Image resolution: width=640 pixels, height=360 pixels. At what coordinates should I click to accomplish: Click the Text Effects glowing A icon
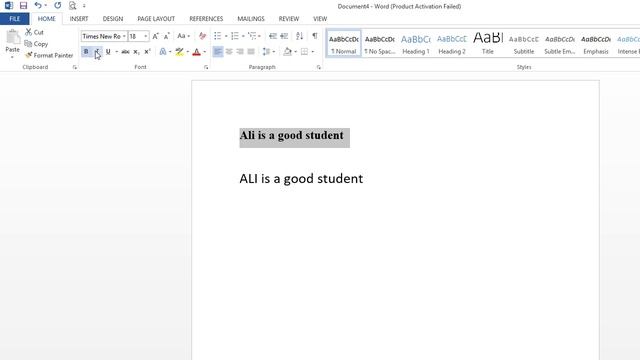(163, 52)
